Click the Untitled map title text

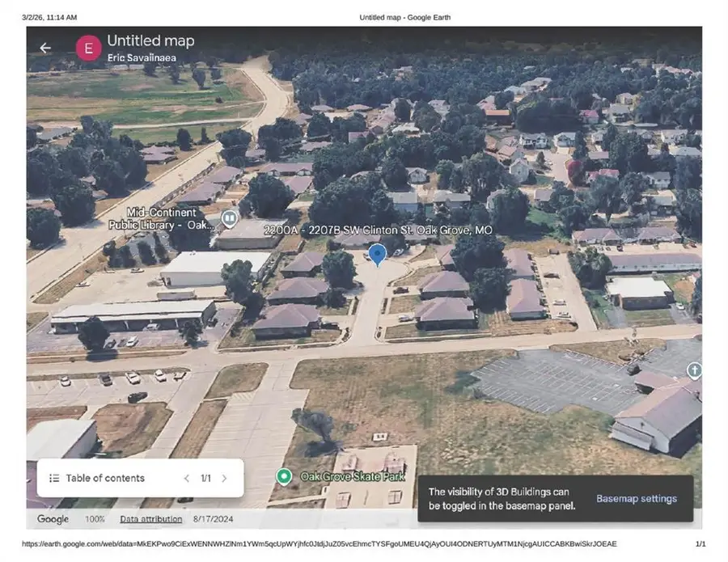coord(150,40)
